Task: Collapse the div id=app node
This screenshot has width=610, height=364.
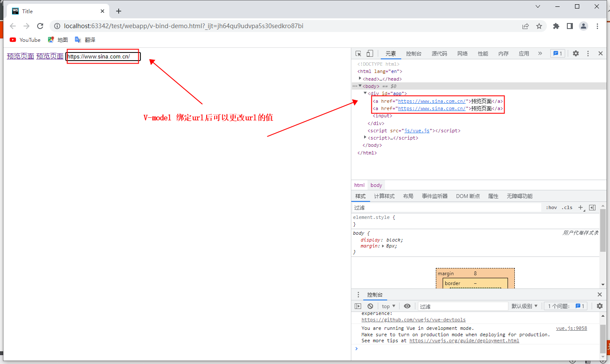Action: pos(365,93)
